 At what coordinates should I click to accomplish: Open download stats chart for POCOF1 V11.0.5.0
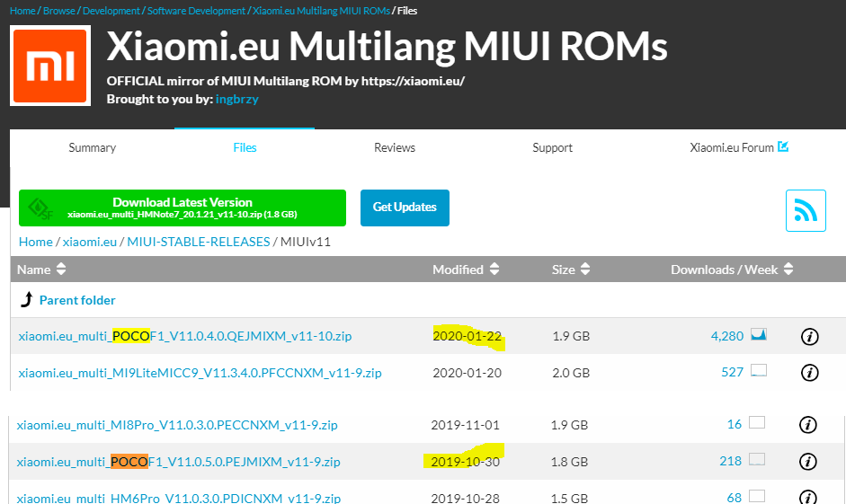[757, 459]
